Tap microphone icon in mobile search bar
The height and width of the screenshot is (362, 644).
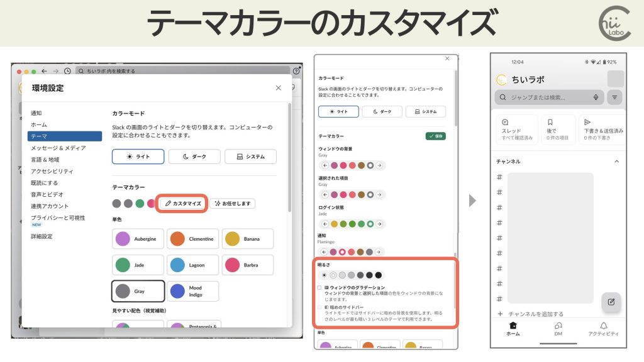596,97
